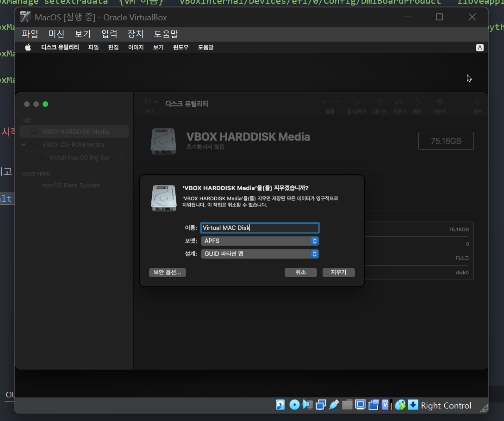Screen dimensions: 504x421
Task: Open the 포맷 APFS format dropdown
Action: [x=260, y=241]
